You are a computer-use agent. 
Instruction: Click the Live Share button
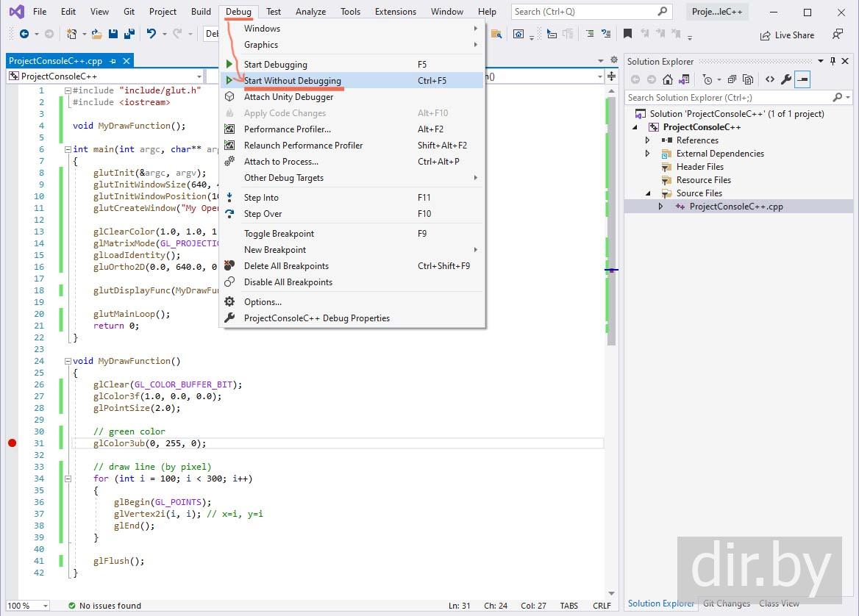[x=787, y=35]
